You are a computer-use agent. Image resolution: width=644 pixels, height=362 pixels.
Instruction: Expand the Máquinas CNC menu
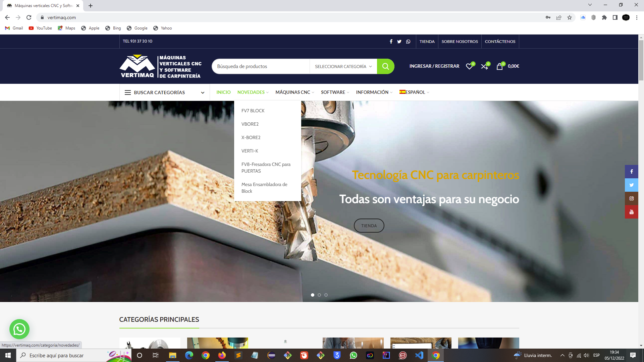[294, 92]
